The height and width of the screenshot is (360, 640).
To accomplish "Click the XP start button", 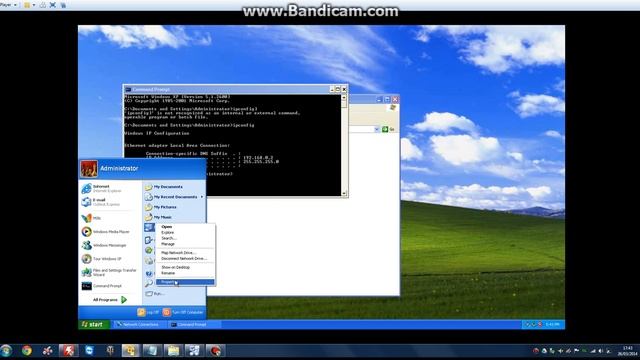I will tap(93, 324).
